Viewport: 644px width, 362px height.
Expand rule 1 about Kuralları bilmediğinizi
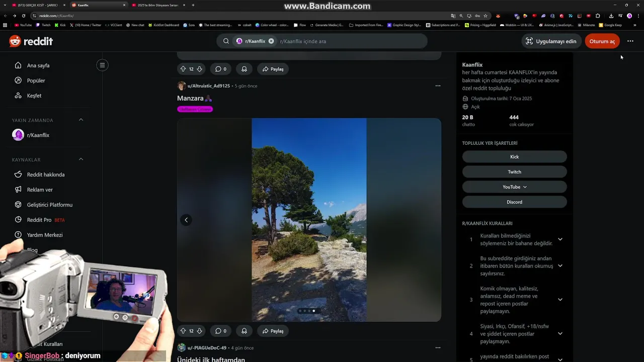click(560, 239)
